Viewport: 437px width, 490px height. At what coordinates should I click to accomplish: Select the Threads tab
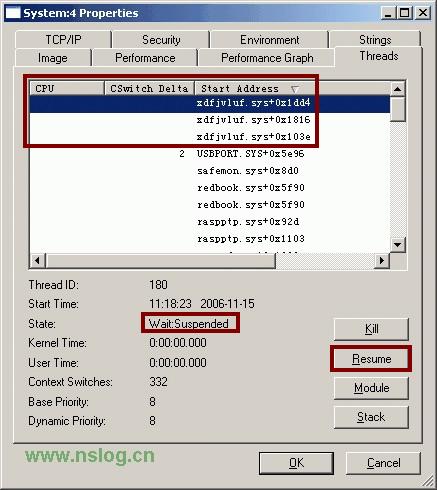(379, 56)
